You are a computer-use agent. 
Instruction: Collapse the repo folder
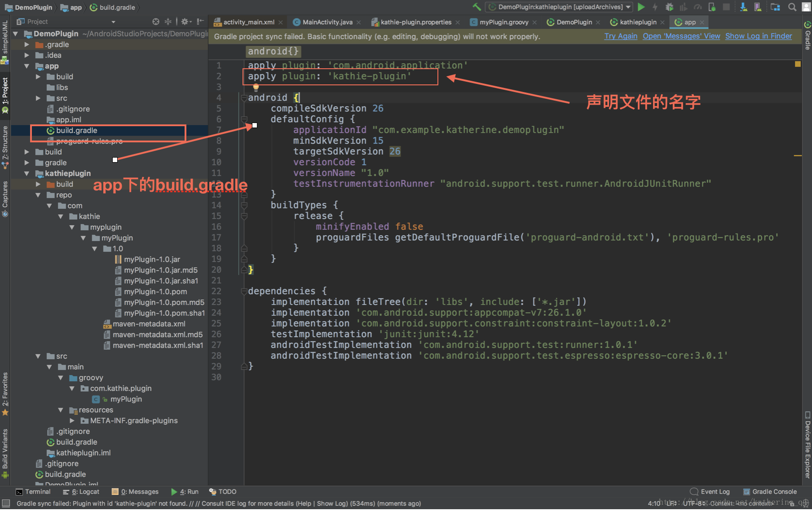tap(38, 195)
